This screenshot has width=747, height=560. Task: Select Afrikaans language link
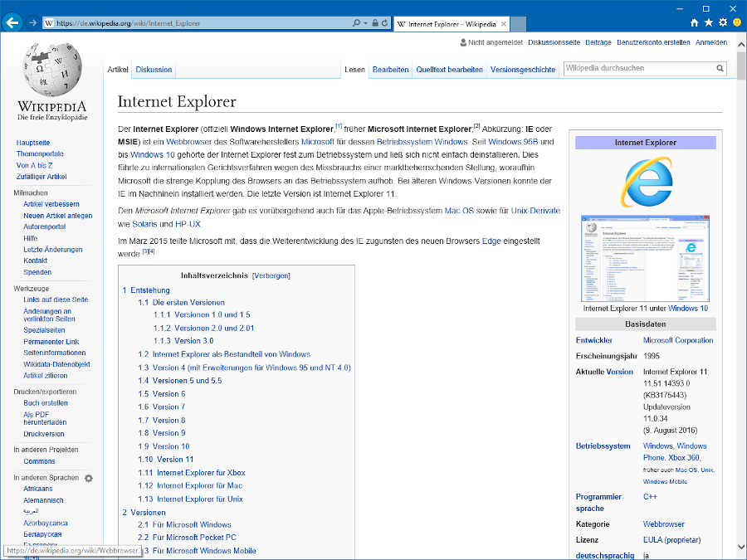click(x=38, y=489)
